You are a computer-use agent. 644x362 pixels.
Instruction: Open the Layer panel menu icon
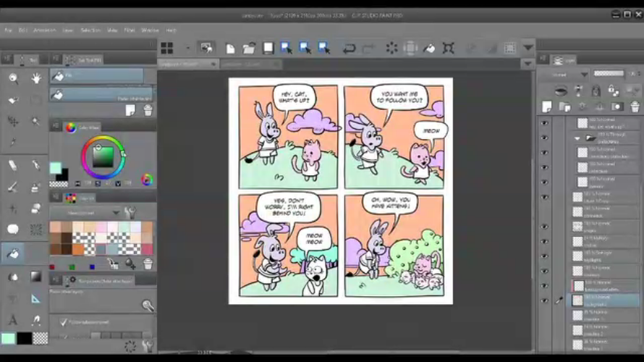point(543,59)
